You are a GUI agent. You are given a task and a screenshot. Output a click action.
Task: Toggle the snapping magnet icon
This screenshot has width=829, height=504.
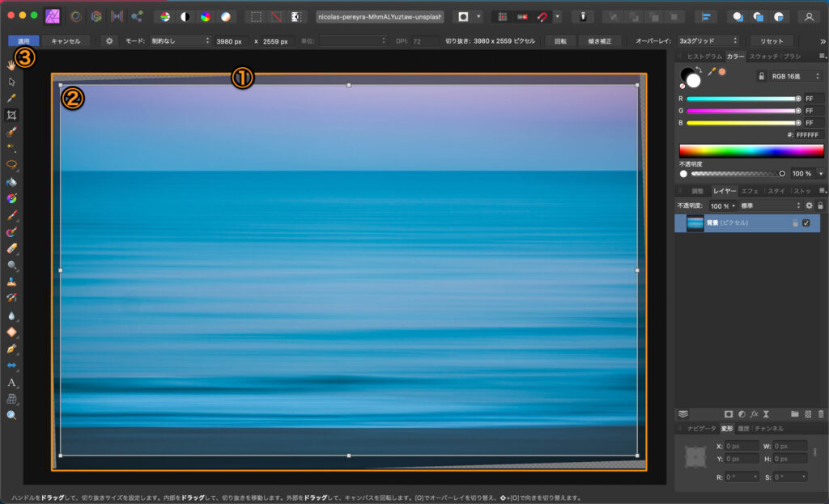(542, 16)
